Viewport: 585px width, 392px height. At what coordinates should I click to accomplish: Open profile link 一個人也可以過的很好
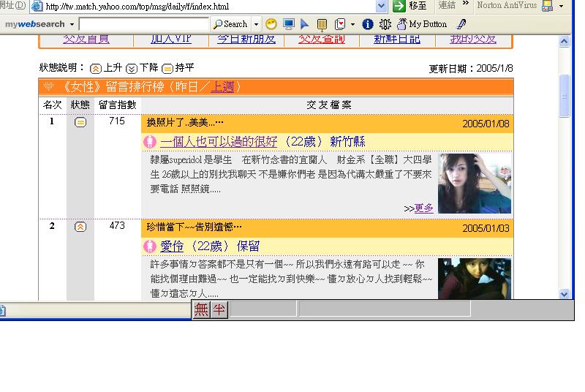pyautogui.click(x=219, y=141)
